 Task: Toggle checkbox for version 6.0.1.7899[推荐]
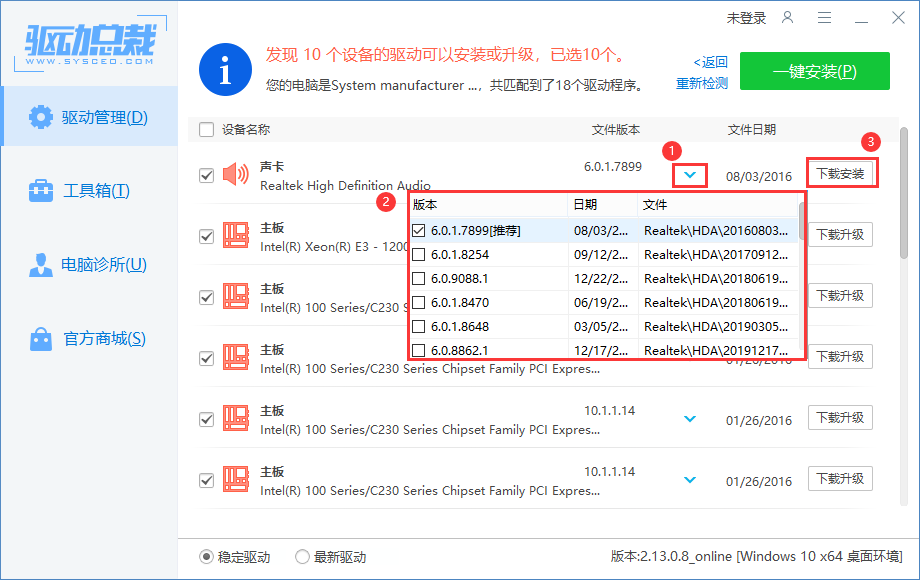pos(418,230)
